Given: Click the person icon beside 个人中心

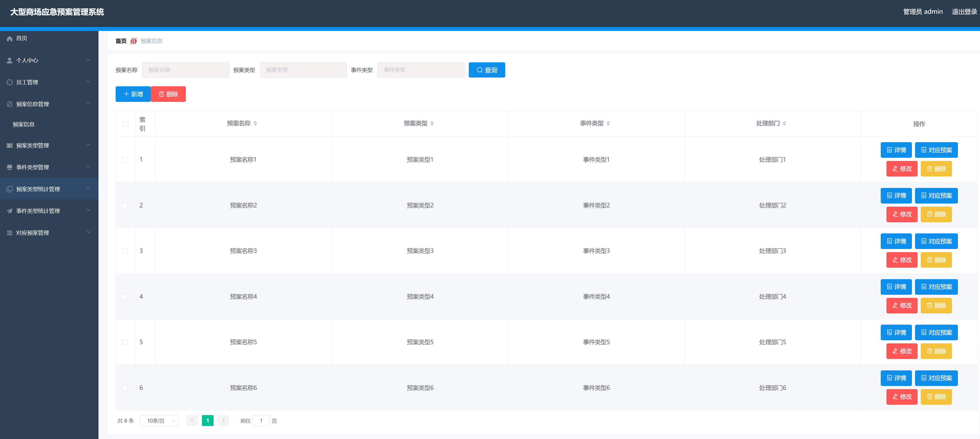Looking at the screenshot, I should tap(10, 61).
